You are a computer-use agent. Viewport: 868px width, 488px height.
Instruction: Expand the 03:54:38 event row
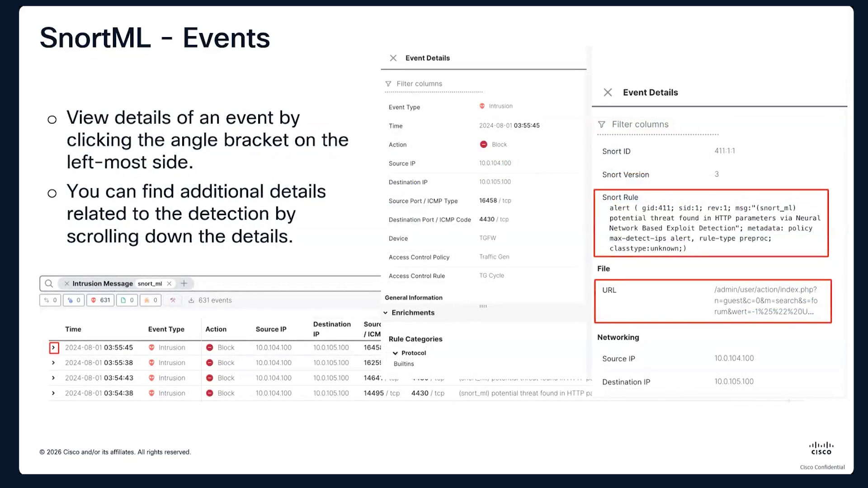(53, 394)
